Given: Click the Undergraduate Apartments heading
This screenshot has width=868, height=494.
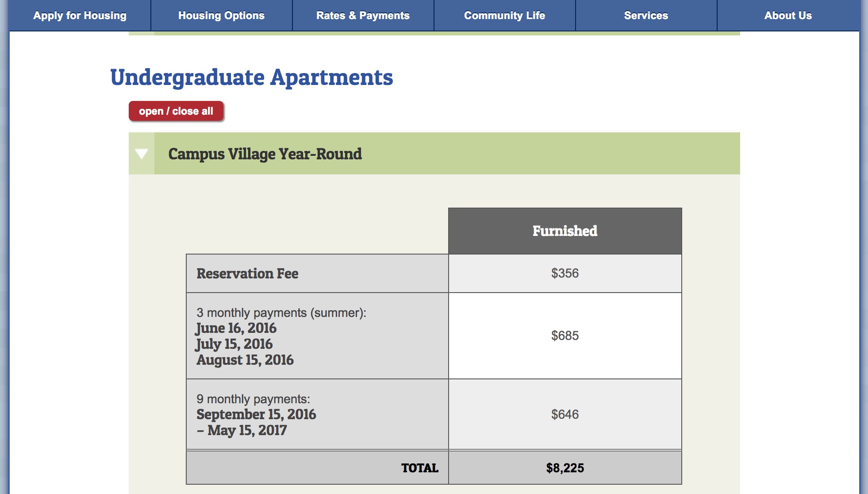Looking at the screenshot, I should [x=251, y=77].
